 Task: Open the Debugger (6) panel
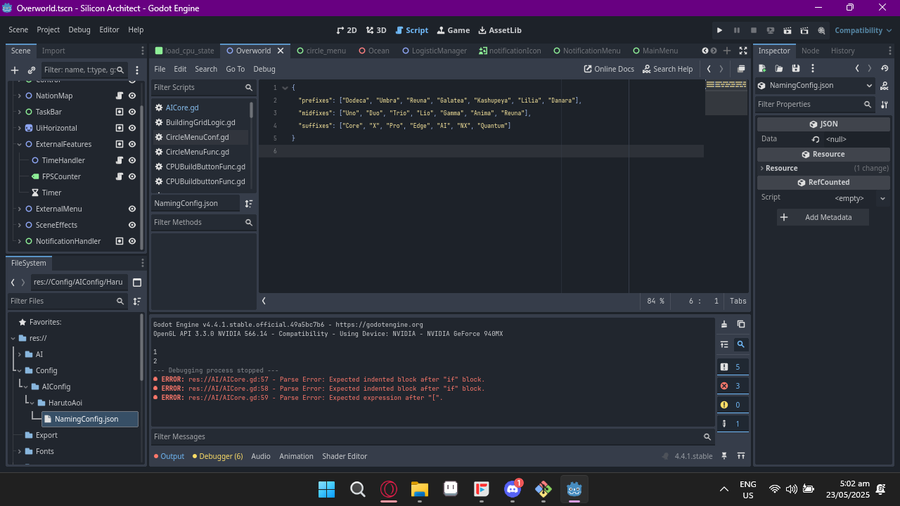[x=218, y=456]
